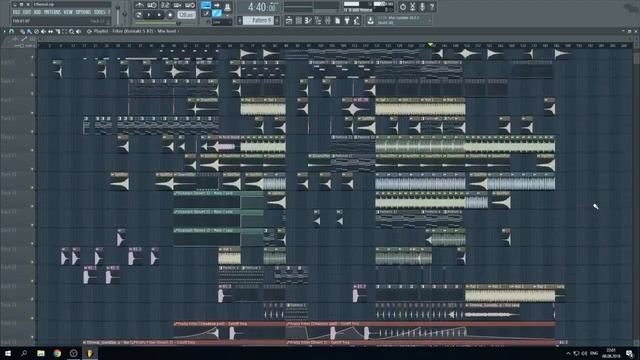Show hidden tray icons chevron
Image resolution: width=640 pixels, height=360 pixels.
click(x=568, y=353)
